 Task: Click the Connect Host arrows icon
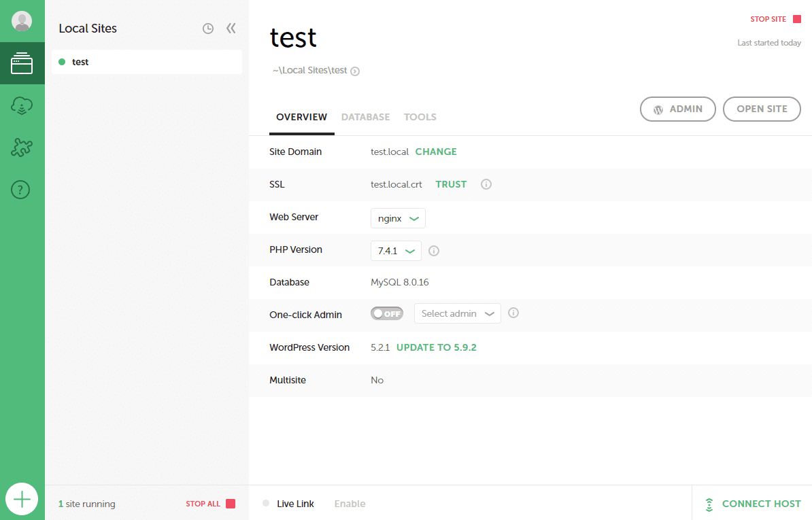point(709,504)
